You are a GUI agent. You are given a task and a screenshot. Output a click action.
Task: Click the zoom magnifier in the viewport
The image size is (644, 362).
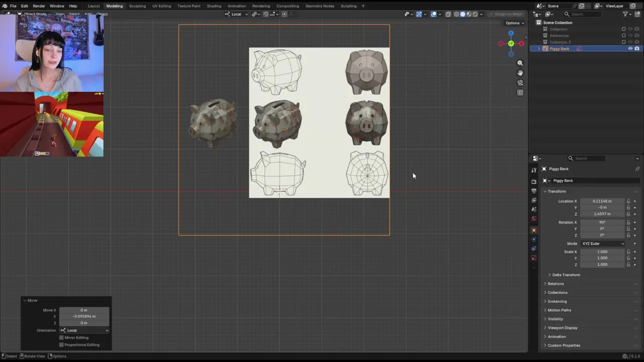(x=520, y=63)
